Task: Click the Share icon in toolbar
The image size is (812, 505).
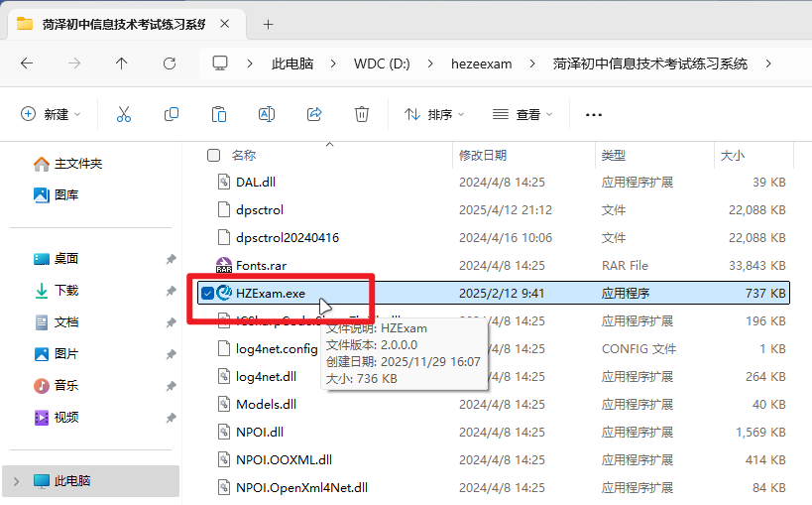Action: (x=314, y=114)
